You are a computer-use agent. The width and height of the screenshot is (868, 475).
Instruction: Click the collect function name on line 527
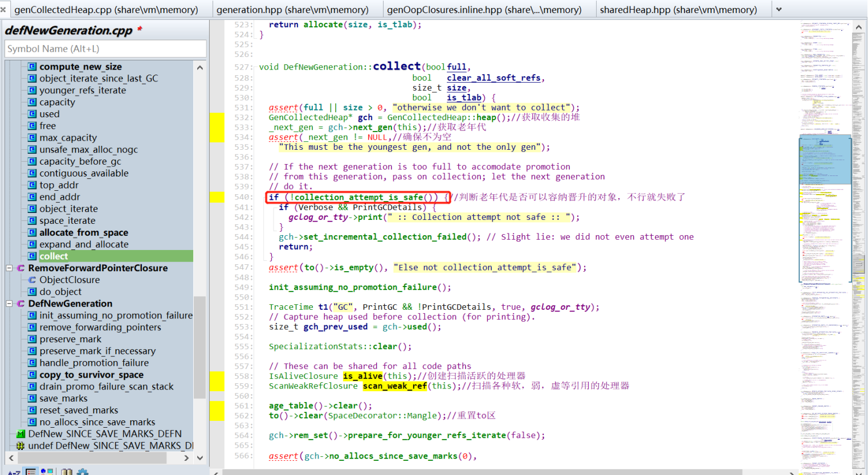pyautogui.click(x=397, y=66)
